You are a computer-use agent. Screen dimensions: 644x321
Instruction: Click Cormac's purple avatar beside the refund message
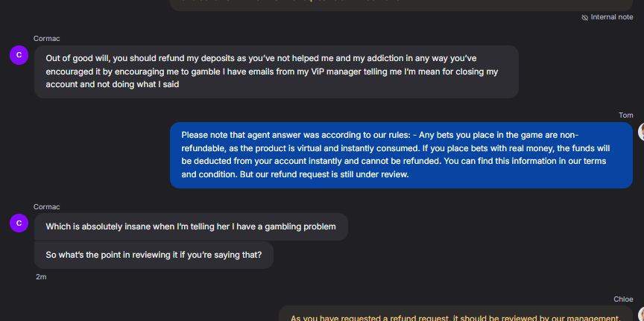[19, 54]
